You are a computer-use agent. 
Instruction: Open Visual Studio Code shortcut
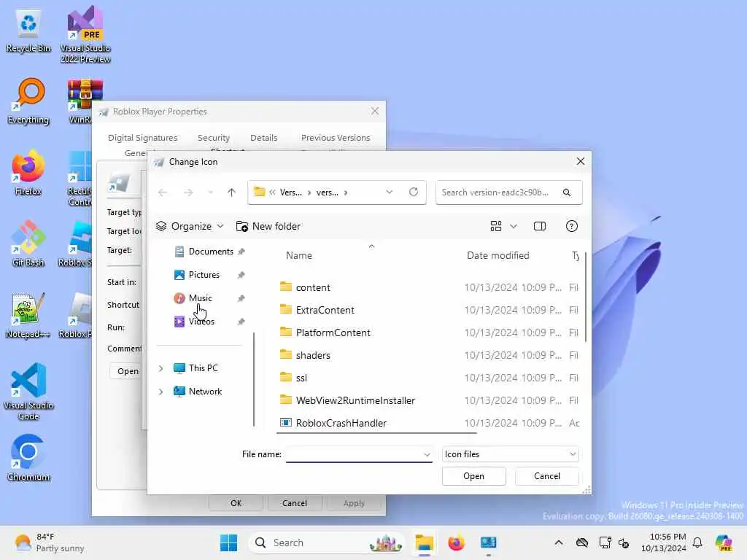pos(28,392)
